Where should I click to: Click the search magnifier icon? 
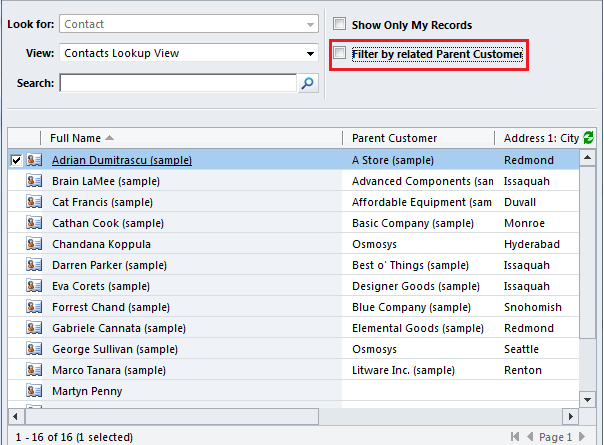[307, 83]
